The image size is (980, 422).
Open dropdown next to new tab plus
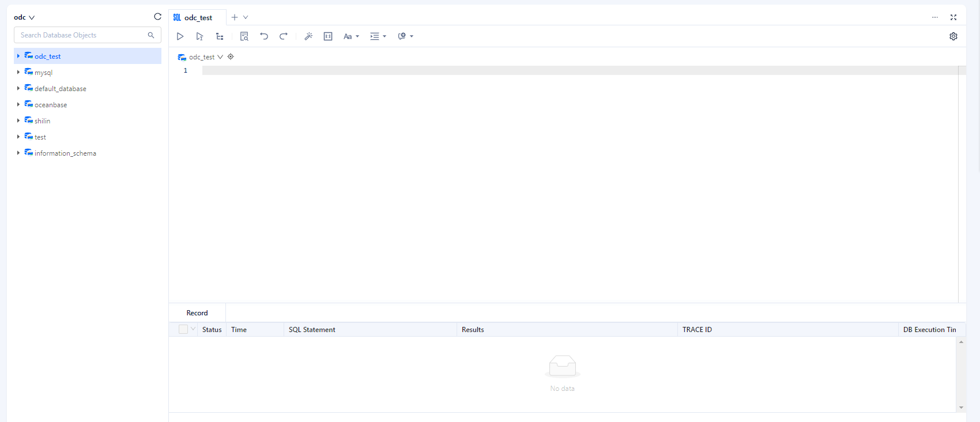pyautogui.click(x=246, y=17)
